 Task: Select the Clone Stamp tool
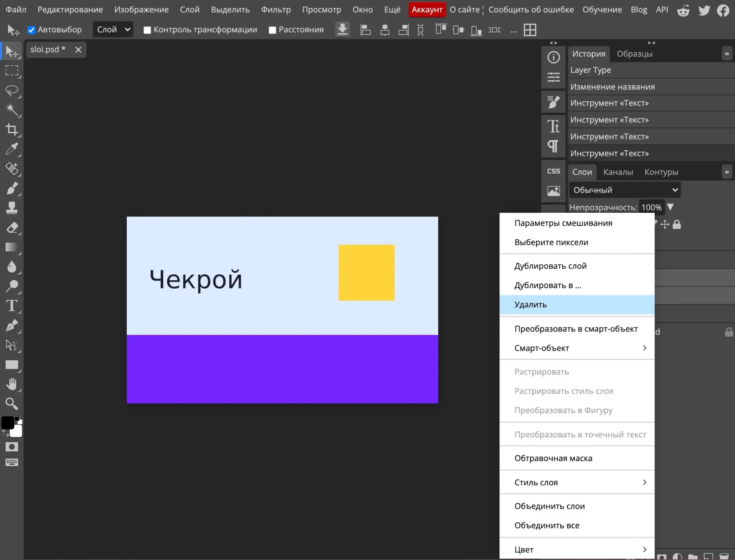click(x=12, y=208)
